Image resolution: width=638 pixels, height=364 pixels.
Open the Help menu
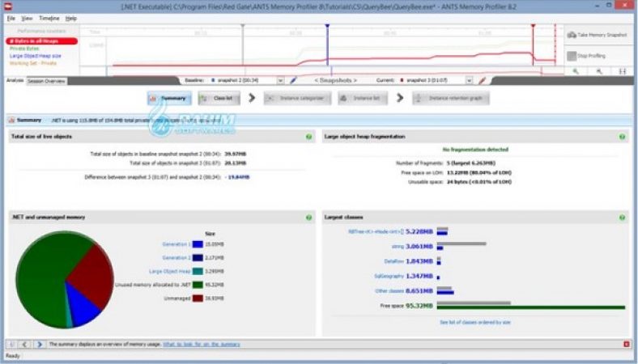[x=71, y=19]
